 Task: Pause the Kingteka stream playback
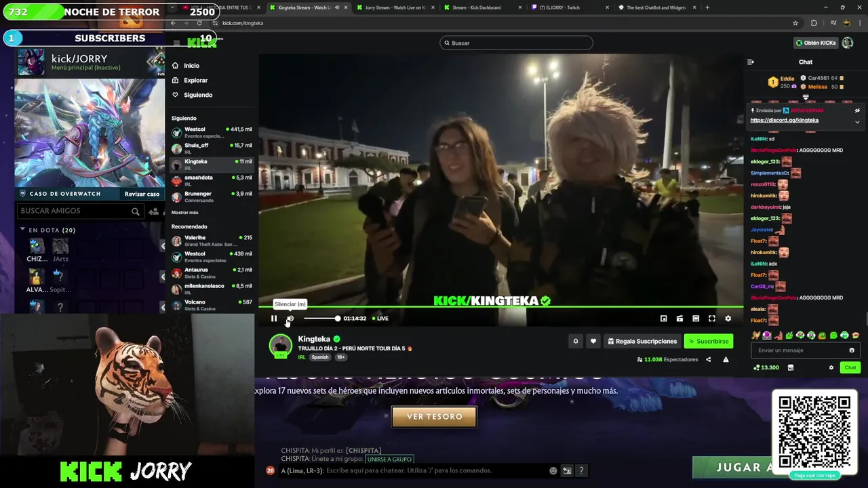click(x=274, y=319)
